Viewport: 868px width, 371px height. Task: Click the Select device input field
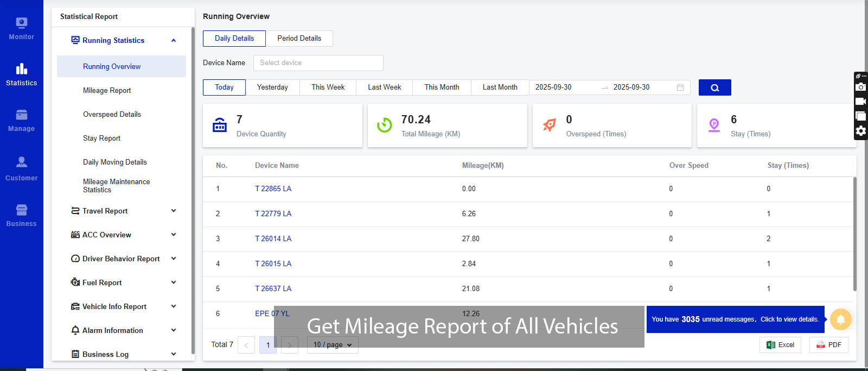click(318, 63)
